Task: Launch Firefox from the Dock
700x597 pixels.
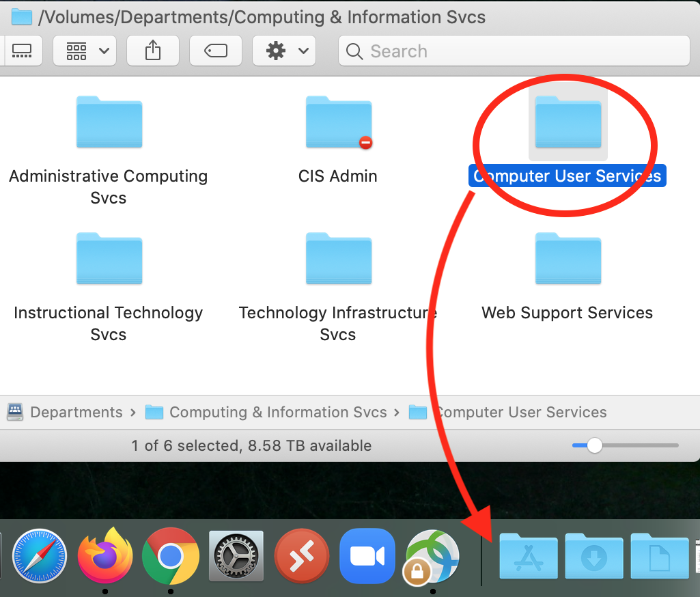Action: 104,555
